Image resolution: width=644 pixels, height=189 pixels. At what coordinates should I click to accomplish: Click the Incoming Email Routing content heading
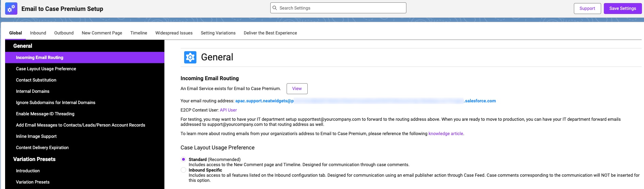(210, 78)
